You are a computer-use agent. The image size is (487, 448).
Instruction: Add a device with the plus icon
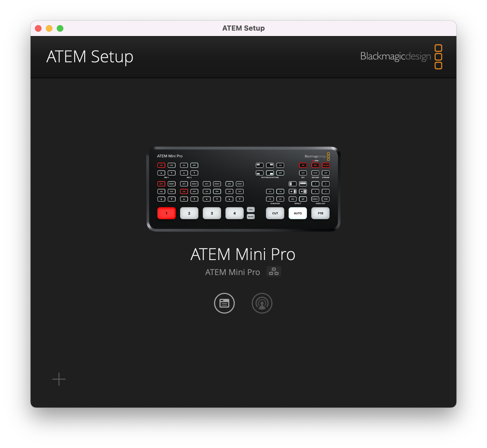(x=59, y=379)
